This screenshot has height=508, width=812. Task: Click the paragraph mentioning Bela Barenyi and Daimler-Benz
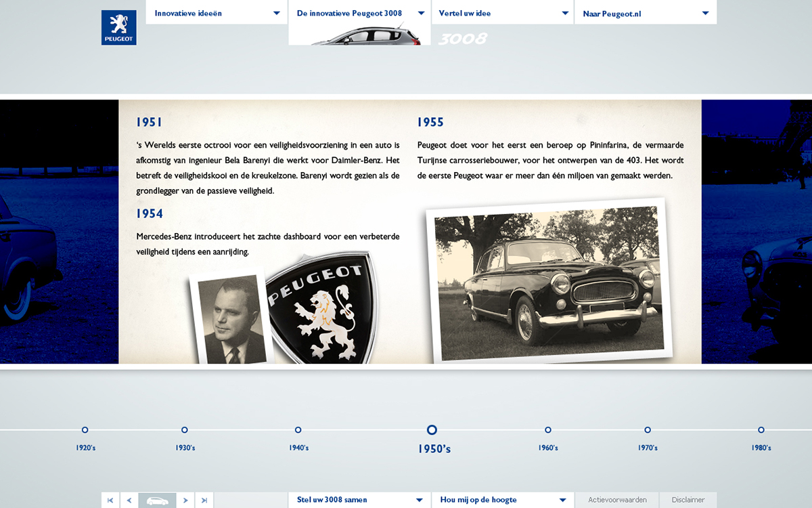pyautogui.click(x=268, y=168)
